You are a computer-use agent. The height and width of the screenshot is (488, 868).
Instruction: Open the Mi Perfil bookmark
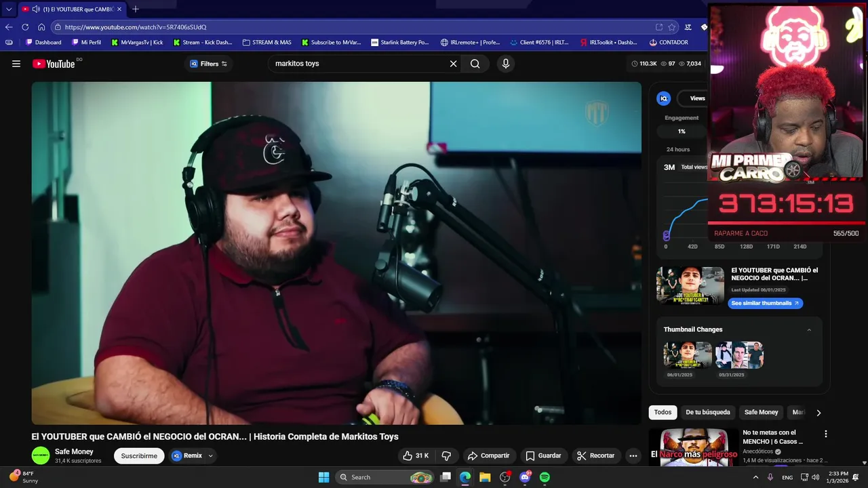pos(86,42)
